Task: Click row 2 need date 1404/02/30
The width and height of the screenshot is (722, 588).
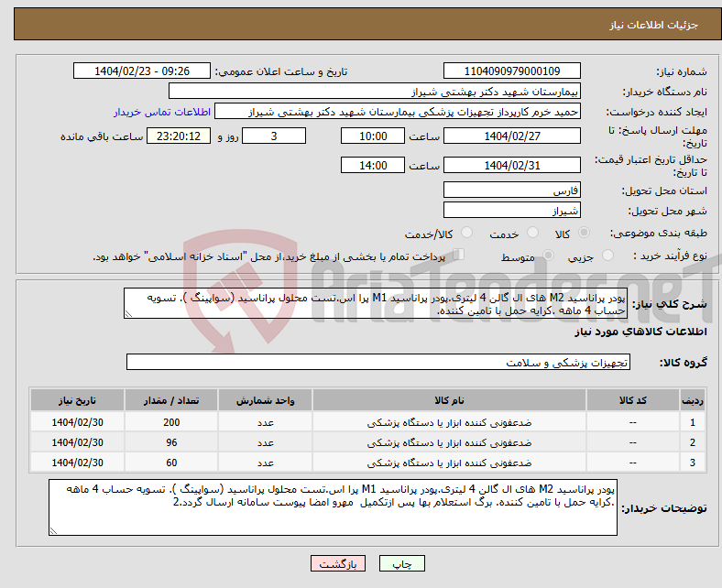Action: [x=77, y=442]
